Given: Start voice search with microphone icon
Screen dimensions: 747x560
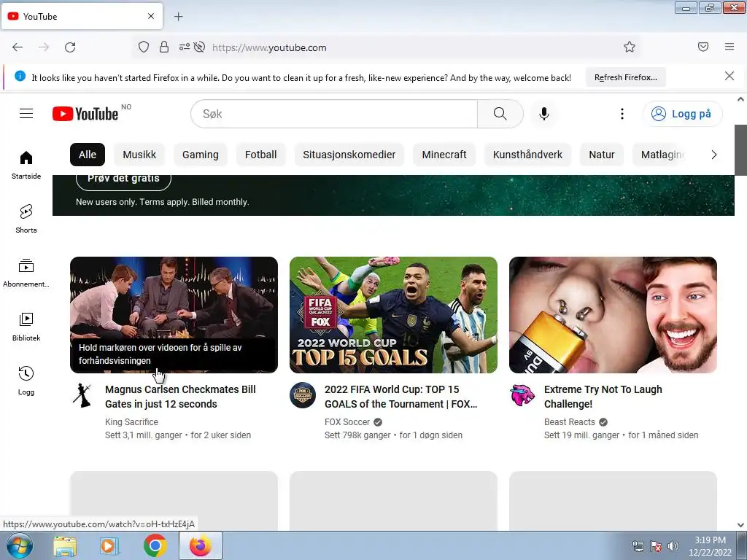Looking at the screenshot, I should coord(544,114).
